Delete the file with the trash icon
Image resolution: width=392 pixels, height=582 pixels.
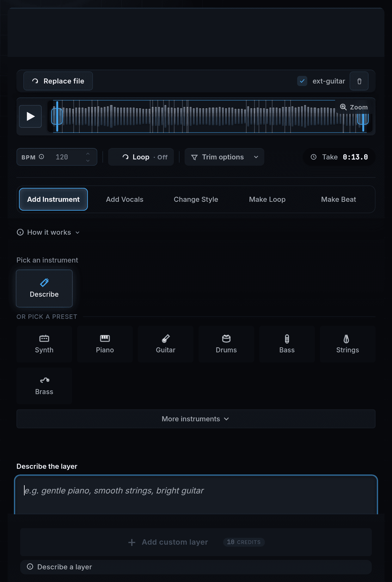coord(359,81)
